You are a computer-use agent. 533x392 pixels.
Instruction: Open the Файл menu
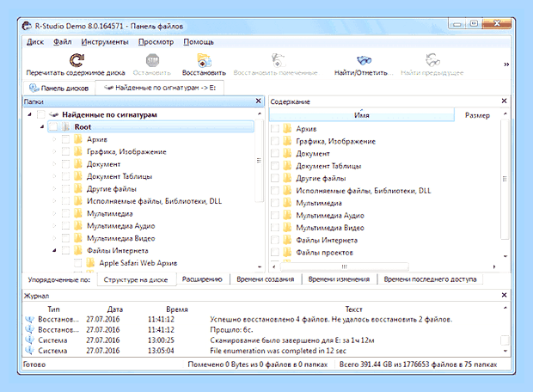(x=62, y=42)
